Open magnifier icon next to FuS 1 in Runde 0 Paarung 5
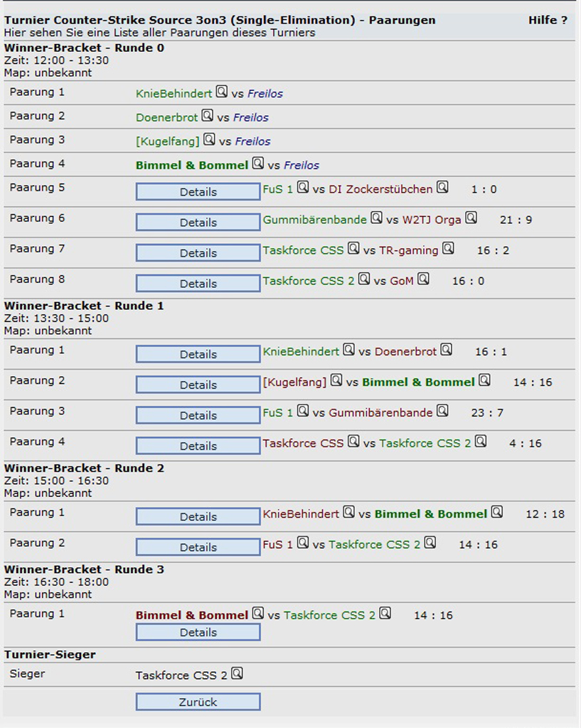This screenshot has height=728, width=581. click(303, 187)
